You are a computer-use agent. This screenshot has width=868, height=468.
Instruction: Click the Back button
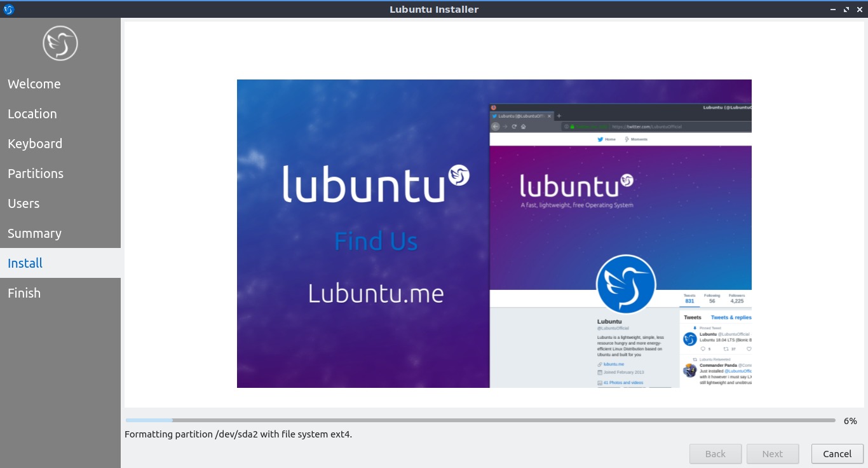click(715, 454)
